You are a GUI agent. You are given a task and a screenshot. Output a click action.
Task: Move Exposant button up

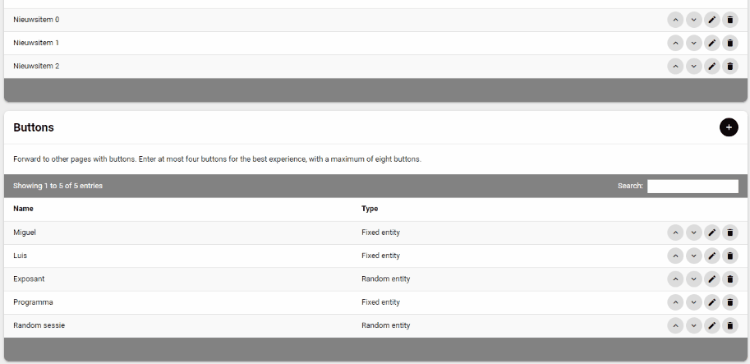click(x=675, y=279)
